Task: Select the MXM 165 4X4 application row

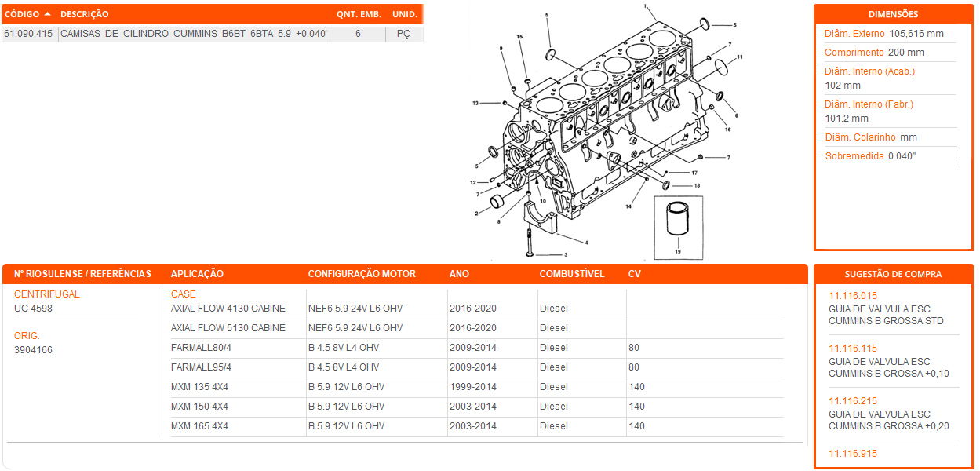Action: [x=199, y=426]
